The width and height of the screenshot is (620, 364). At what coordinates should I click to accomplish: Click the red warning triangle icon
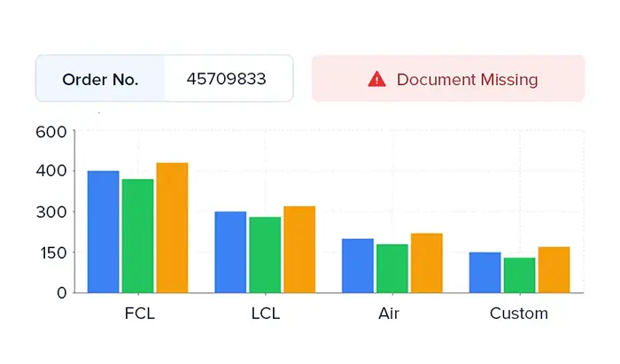[x=377, y=79]
